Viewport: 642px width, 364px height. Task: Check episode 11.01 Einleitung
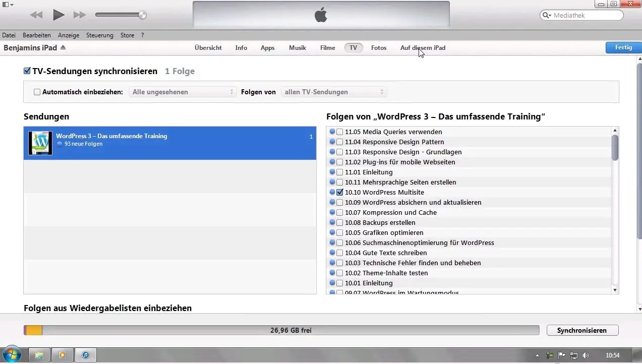pos(339,172)
